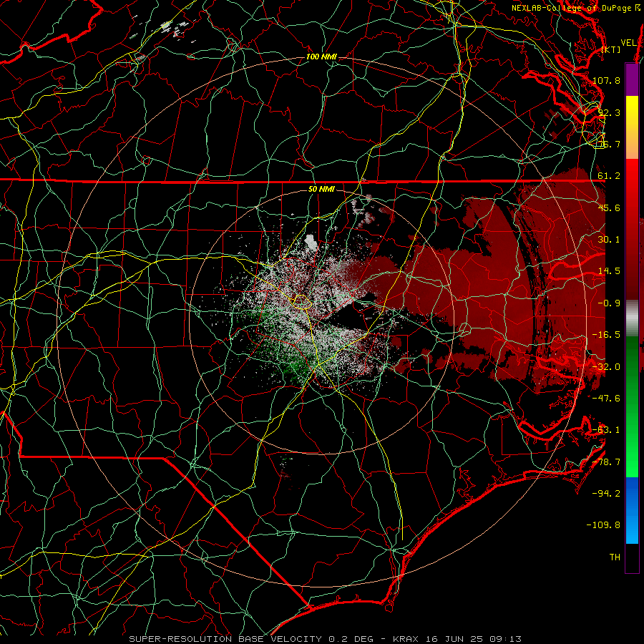The image size is (644, 644).
Task: Click the KRAX station identifier in caption
Action: click(x=406, y=639)
